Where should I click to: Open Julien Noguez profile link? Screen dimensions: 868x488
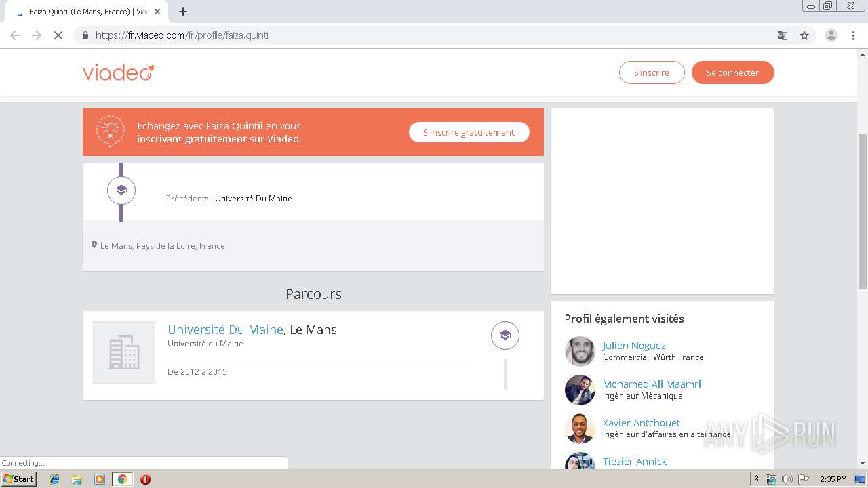tap(634, 346)
